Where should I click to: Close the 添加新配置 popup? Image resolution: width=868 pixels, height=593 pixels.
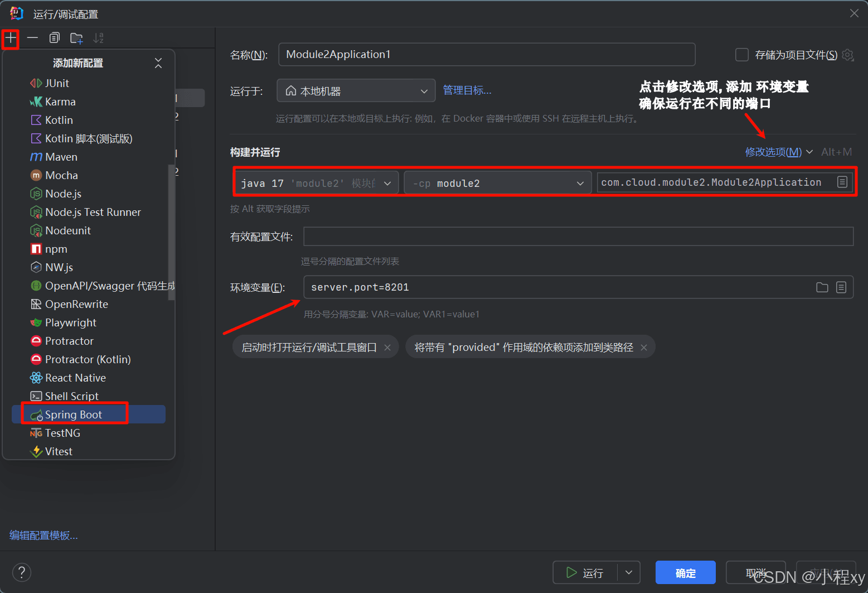pyautogui.click(x=158, y=63)
